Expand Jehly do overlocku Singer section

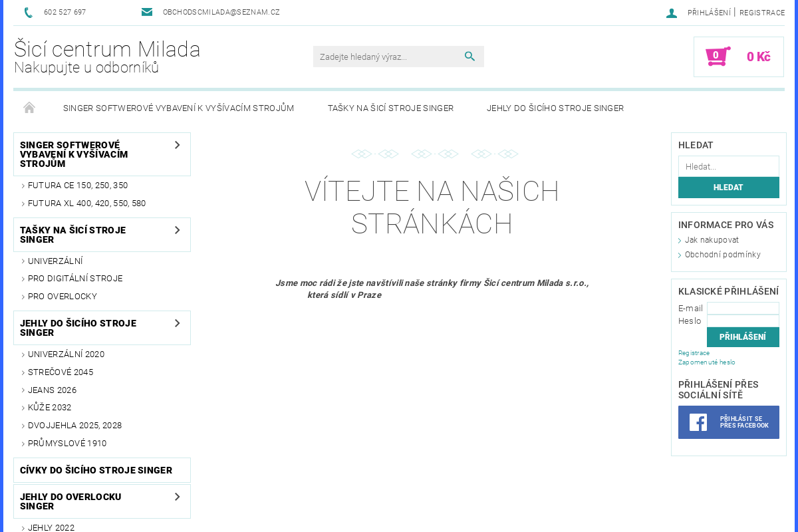(x=177, y=496)
